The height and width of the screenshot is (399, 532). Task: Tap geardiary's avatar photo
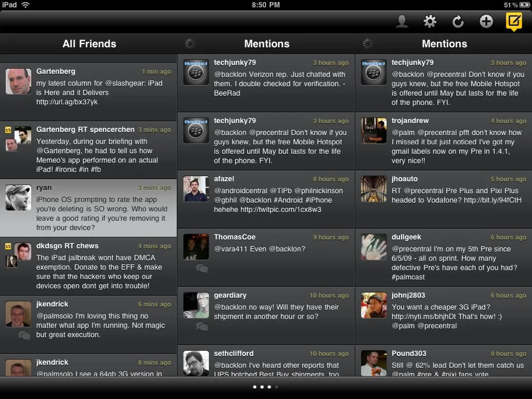196,305
